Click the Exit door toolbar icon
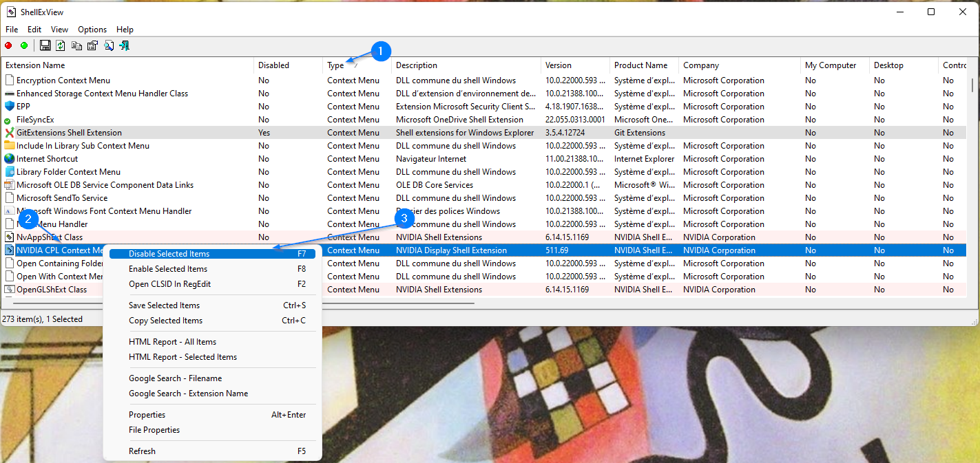Viewport: 980px width, 463px height. tap(125, 45)
